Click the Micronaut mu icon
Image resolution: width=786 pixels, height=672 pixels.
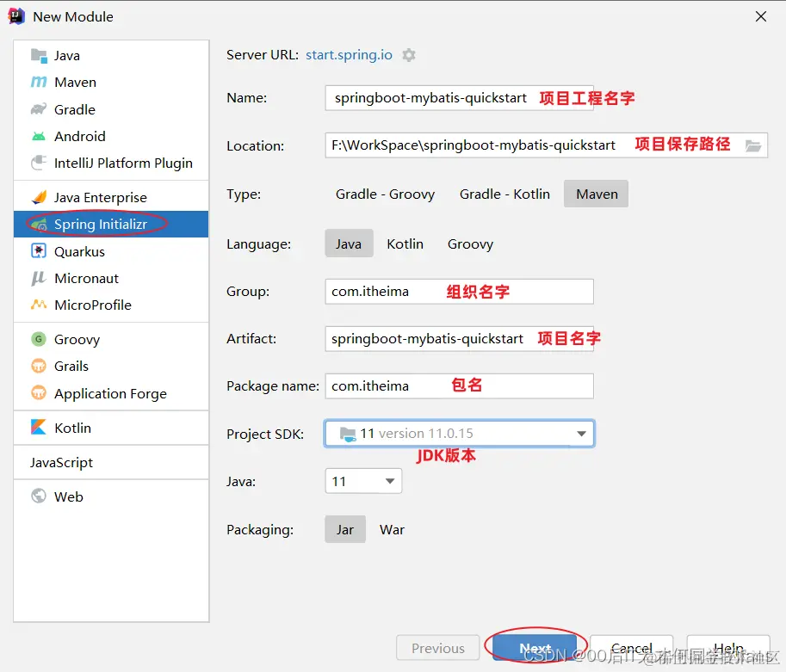click(x=39, y=278)
